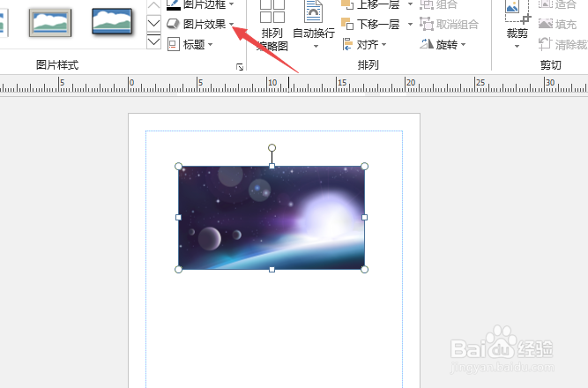This screenshot has height=388, width=588.
Task: Click the picture's top middle sizing handle
Action: (x=272, y=167)
